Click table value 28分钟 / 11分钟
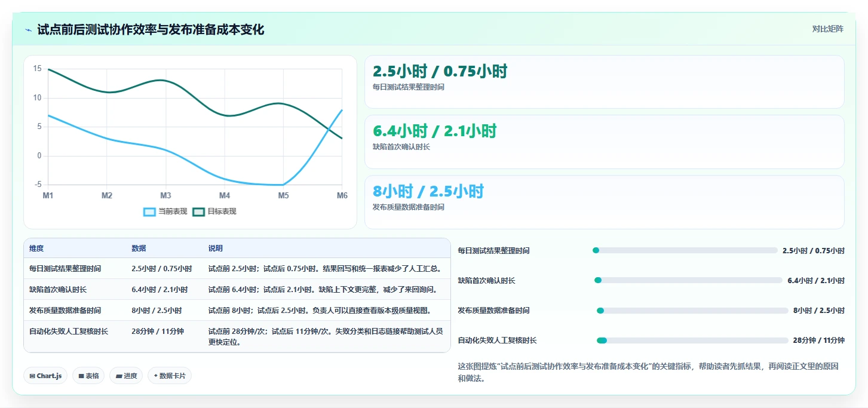The width and height of the screenshot is (868, 408). pyautogui.click(x=158, y=331)
